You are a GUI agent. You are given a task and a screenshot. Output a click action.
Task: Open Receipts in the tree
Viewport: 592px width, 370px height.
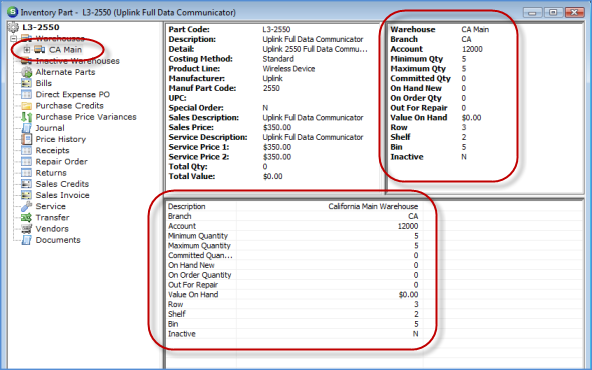point(52,150)
